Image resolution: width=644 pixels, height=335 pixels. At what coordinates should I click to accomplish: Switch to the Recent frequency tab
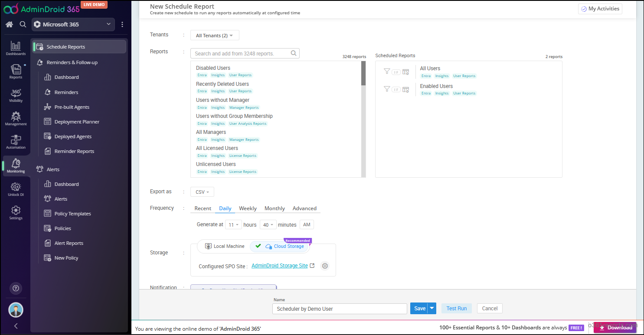tap(203, 208)
